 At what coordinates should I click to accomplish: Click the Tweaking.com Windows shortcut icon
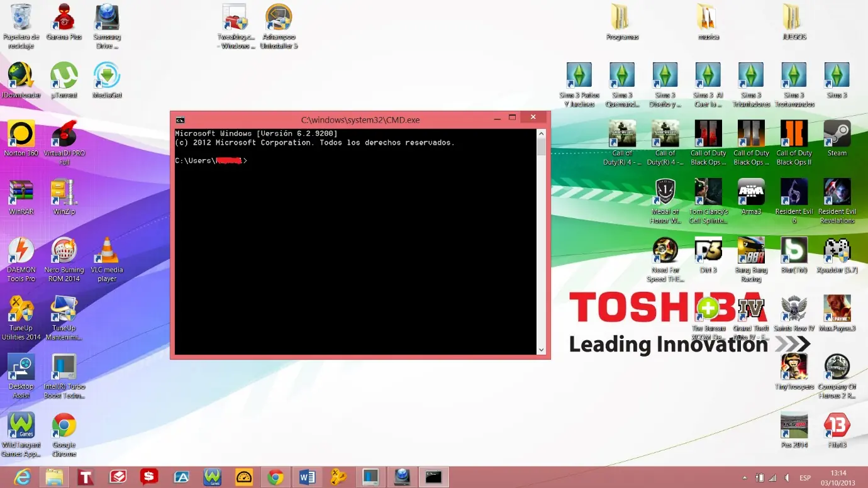tap(236, 26)
